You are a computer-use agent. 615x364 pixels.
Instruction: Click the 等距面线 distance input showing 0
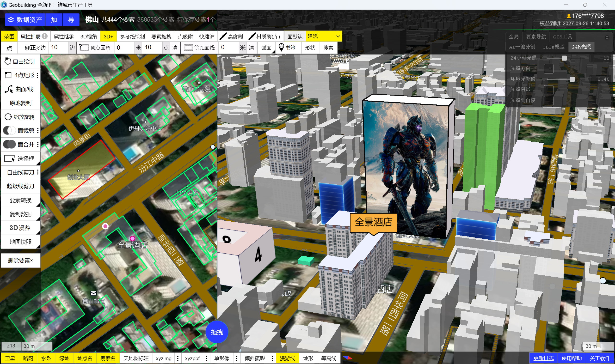[x=228, y=47]
